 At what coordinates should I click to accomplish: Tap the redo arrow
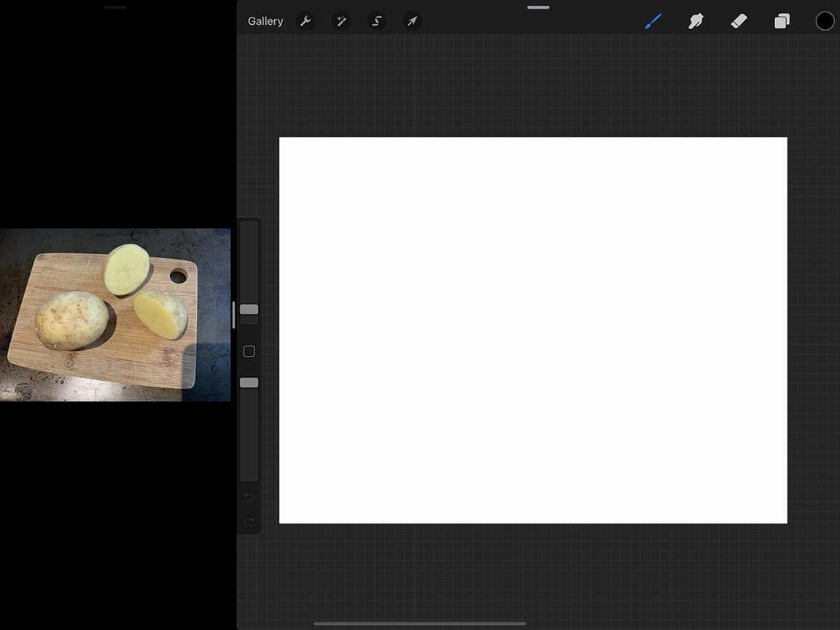(249, 522)
